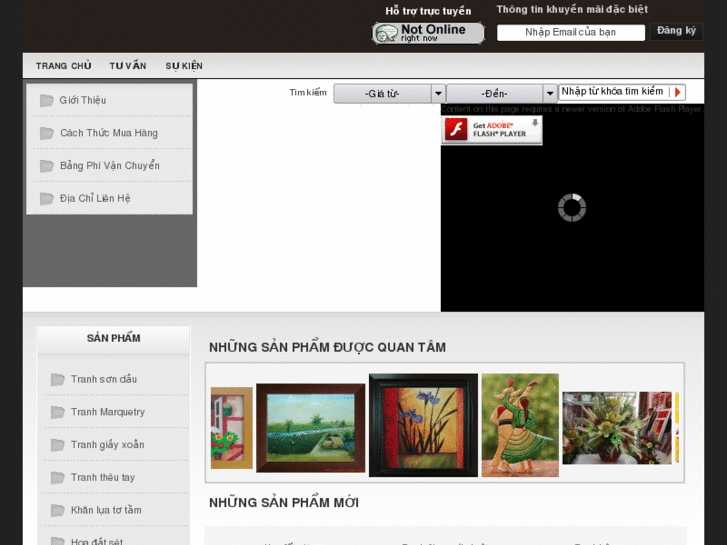
Task: Click folder icon beside Tranh giấy xoắn
Action: 57,445
